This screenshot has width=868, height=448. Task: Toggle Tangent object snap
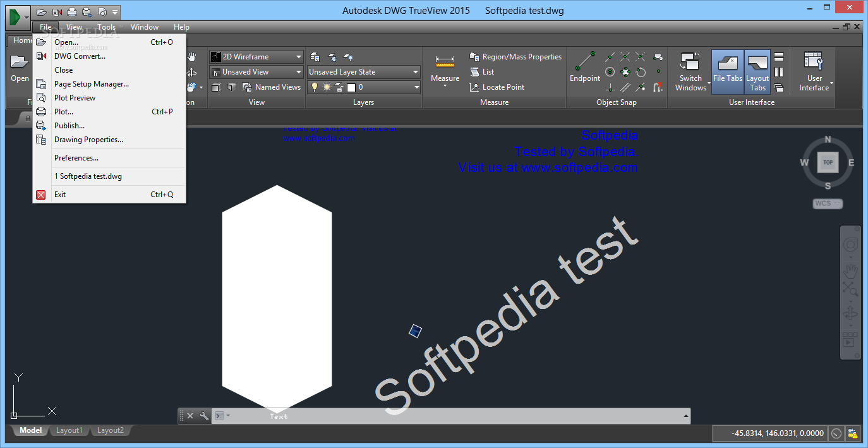point(641,72)
